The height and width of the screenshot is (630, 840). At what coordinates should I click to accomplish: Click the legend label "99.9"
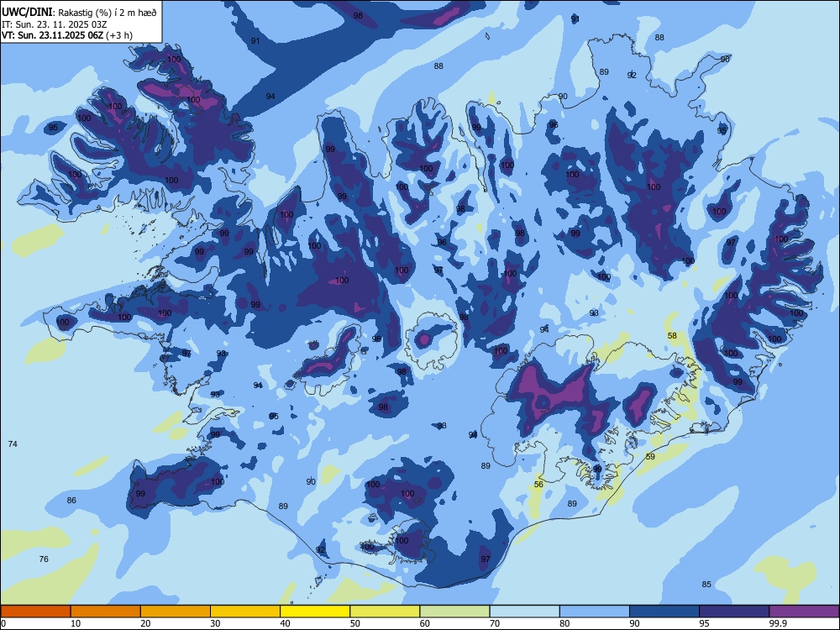tap(778, 623)
